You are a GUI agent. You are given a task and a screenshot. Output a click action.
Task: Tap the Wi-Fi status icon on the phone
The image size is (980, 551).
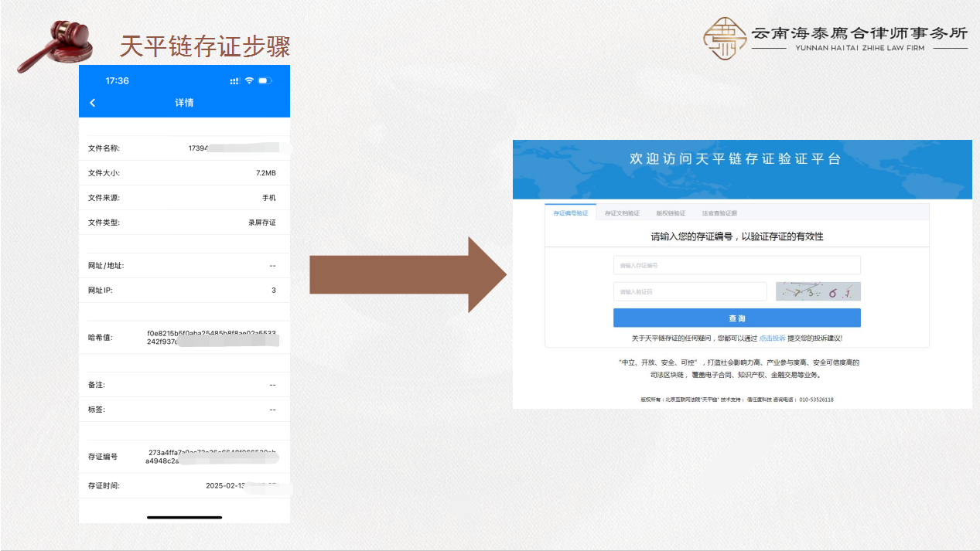point(249,81)
